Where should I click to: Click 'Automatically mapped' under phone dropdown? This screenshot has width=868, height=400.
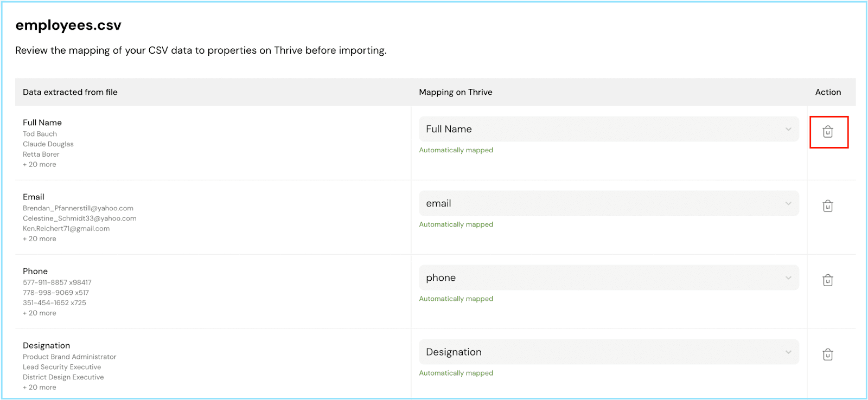pos(456,299)
